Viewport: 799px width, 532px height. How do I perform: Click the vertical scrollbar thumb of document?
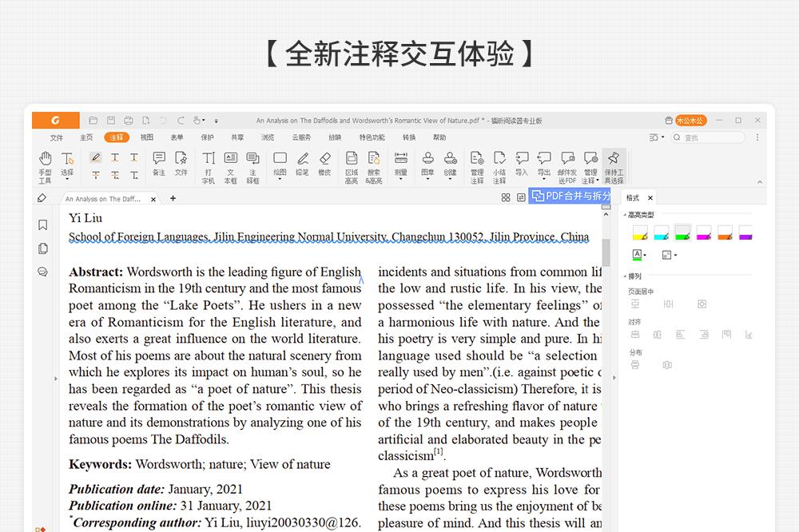(606, 252)
